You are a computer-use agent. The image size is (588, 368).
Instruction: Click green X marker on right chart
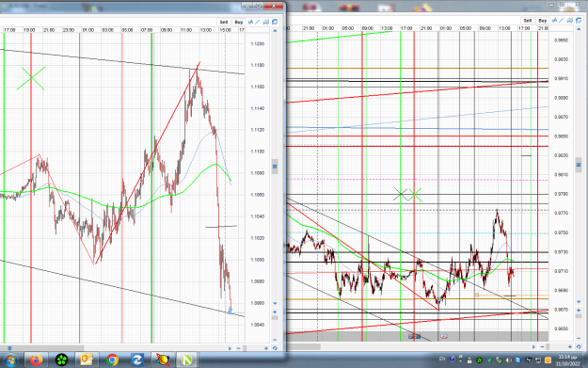coord(415,195)
